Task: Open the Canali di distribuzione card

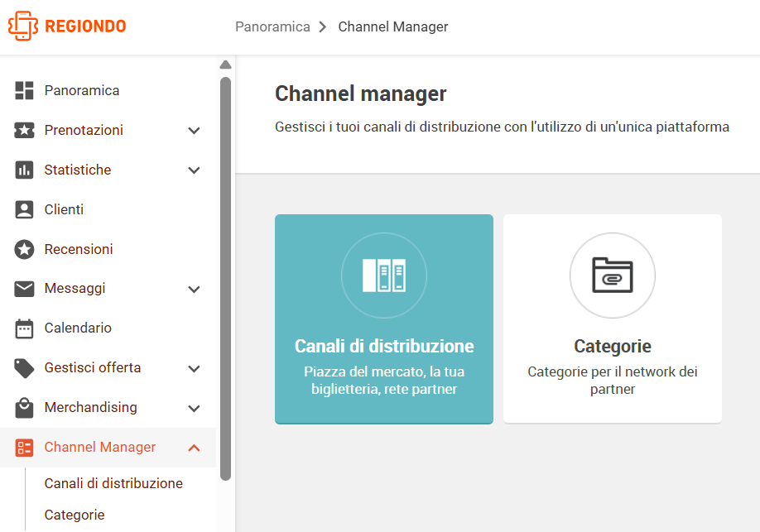Action: coord(384,319)
